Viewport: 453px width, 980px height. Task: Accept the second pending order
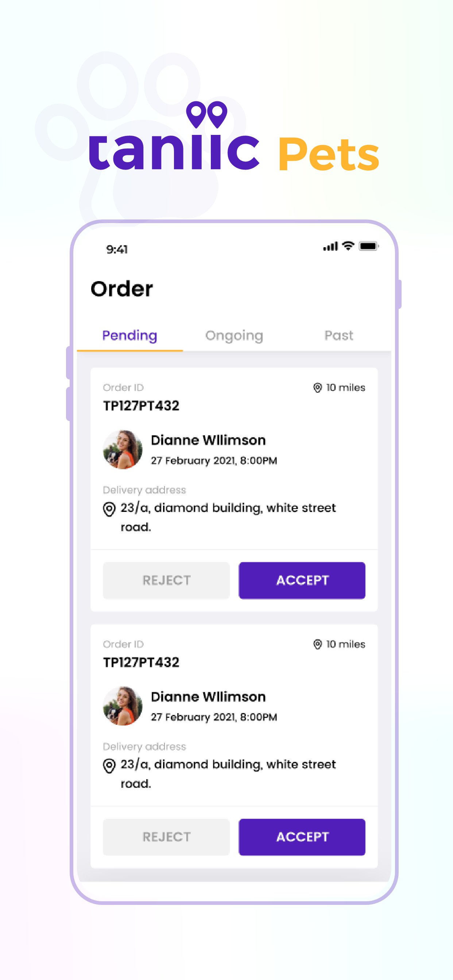(x=302, y=837)
